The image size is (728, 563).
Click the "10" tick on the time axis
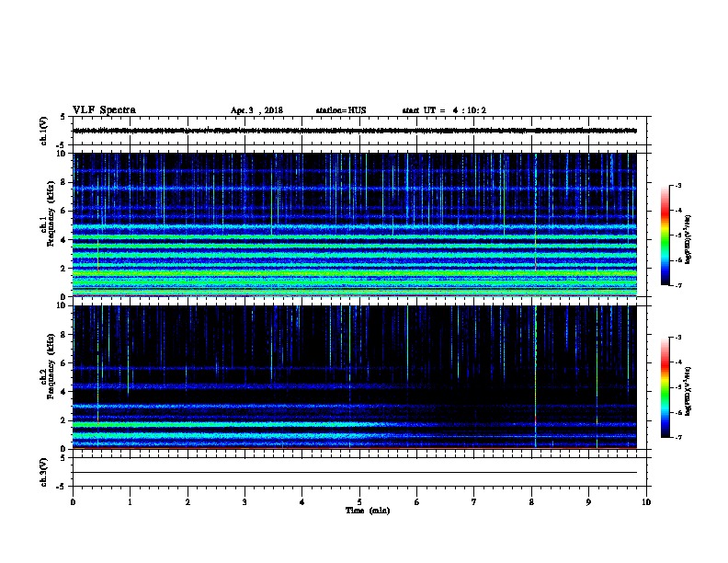click(x=646, y=502)
